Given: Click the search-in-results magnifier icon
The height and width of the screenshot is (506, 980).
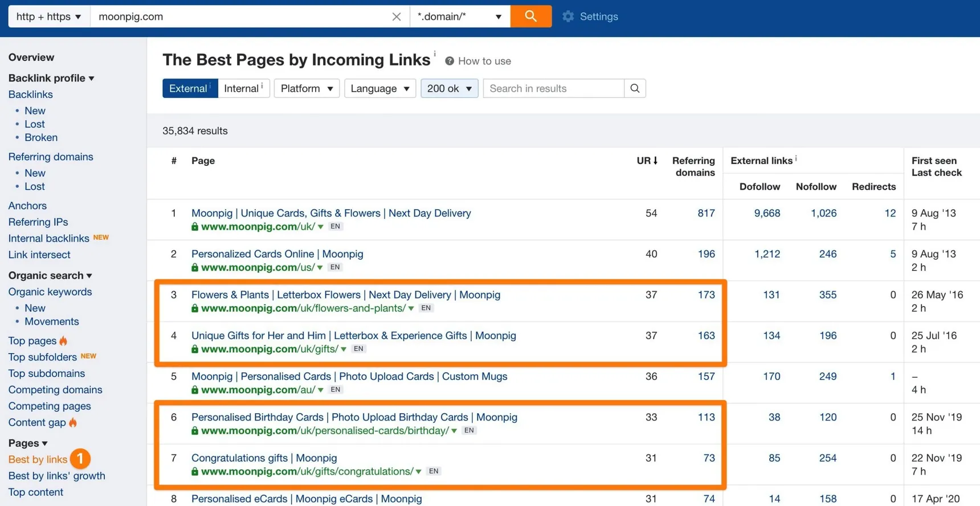Looking at the screenshot, I should point(635,88).
